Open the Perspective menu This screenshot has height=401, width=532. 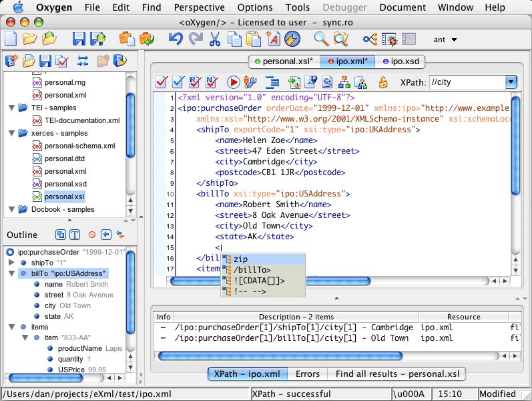(199, 7)
